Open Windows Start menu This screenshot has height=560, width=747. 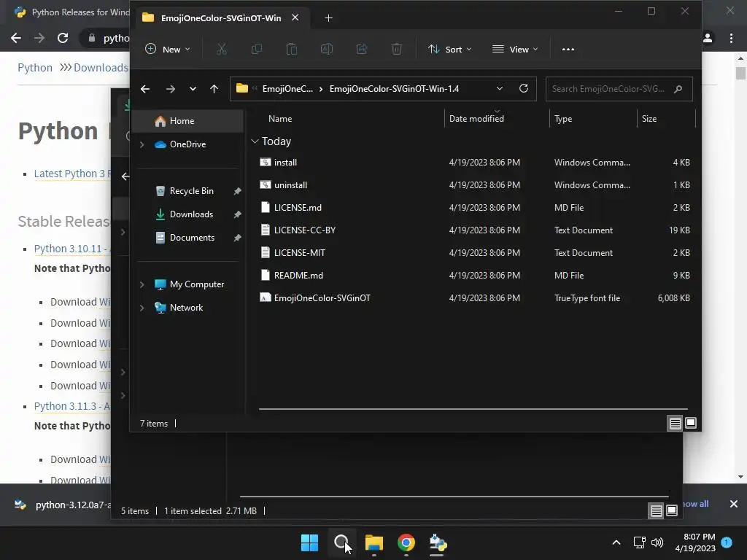coord(309,542)
